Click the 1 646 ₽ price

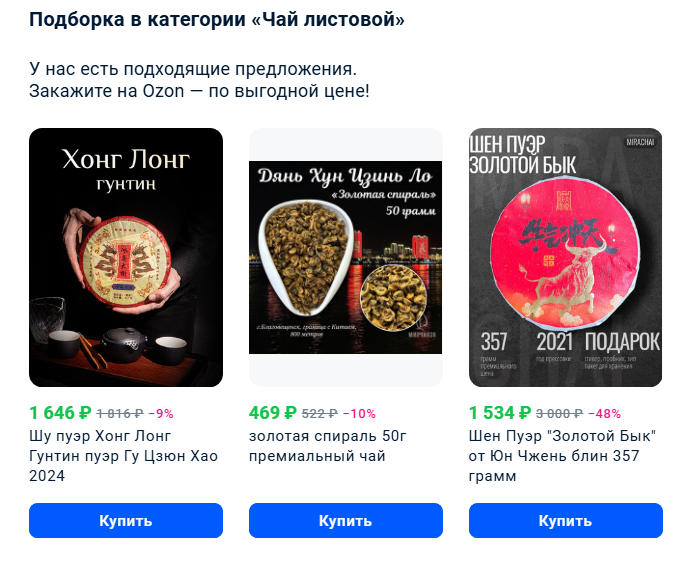point(60,413)
